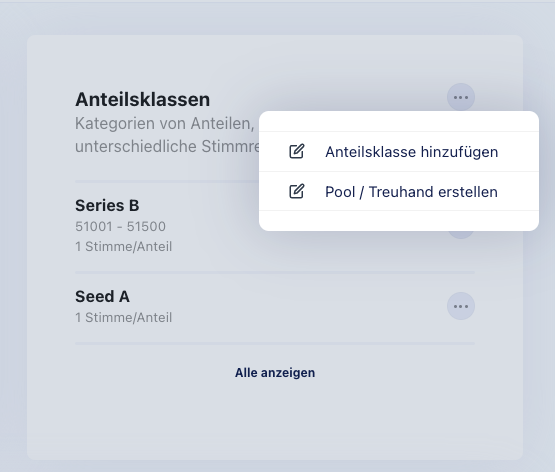This screenshot has height=472, width=555.
Task: Click the pencil icon beside Pool / Treuhand erstellen
Action: (x=297, y=191)
